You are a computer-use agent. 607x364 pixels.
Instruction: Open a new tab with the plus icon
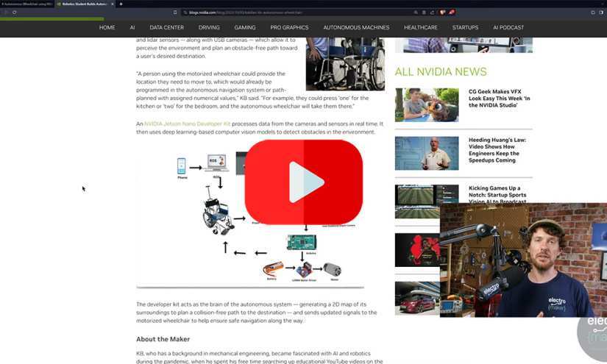pos(121,4)
